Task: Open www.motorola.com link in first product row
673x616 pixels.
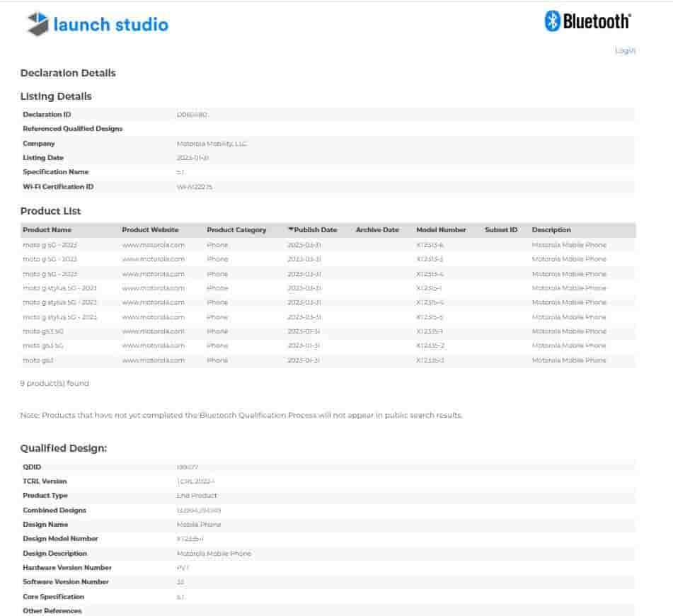Action: (153, 245)
